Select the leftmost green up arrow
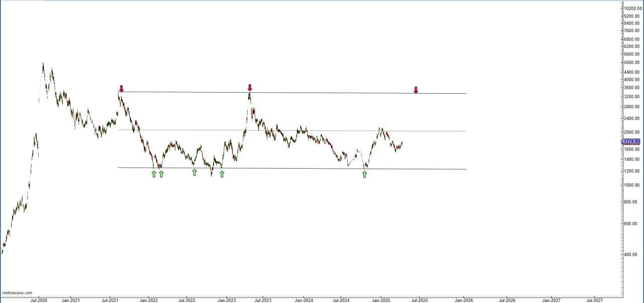Image resolution: width=644 pixels, height=303 pixels. (x=154, y=174)
